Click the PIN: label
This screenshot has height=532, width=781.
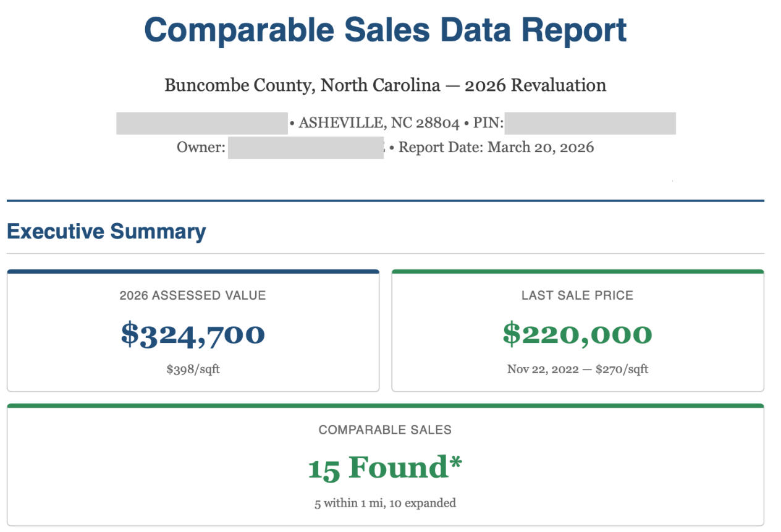pyautogui.click(x=488, y=124)
